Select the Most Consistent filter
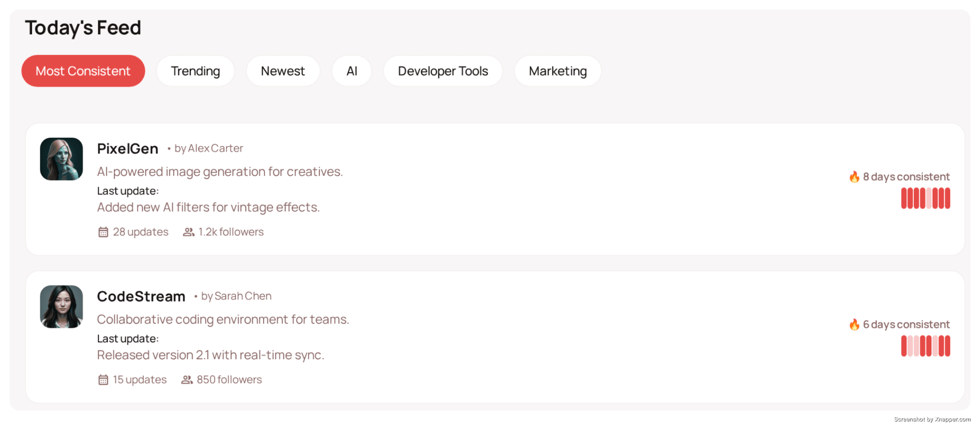Image resolution: width=980 pixels, height=432 pixels. tap(83, 71)
